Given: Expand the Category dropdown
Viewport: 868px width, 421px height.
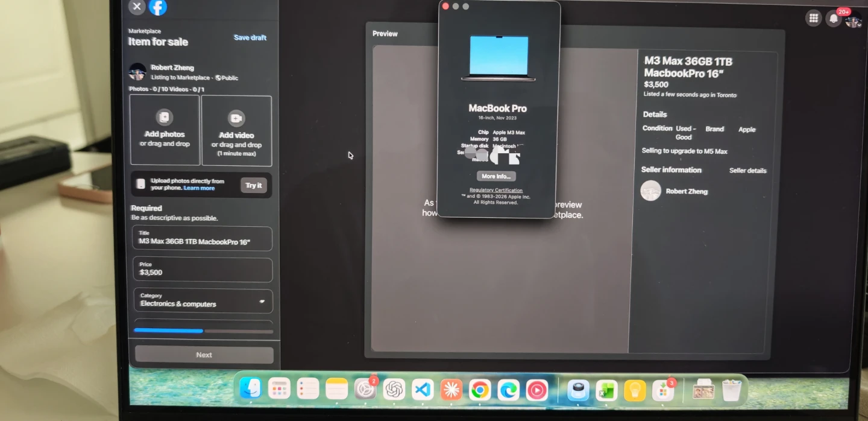Looking at the screenshot, I should (x=203, y=300).
